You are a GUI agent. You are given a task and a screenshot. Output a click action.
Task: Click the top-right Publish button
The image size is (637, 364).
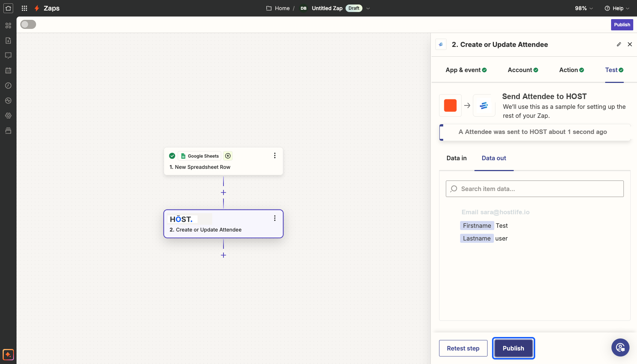tap(622, 25)
